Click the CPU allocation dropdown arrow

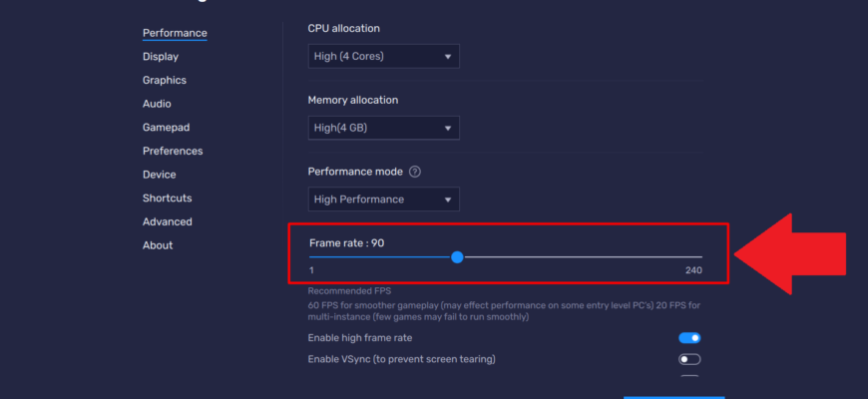[448, 57]
